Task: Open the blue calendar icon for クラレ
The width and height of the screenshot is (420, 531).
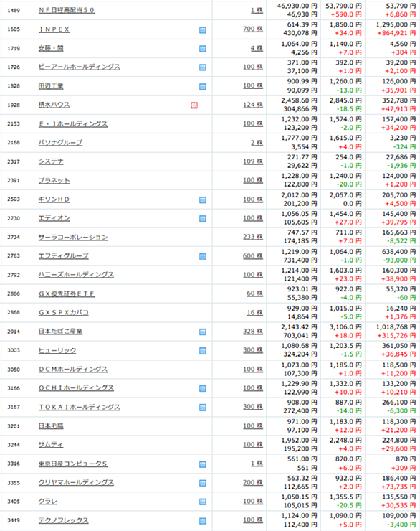Action: 203,502
